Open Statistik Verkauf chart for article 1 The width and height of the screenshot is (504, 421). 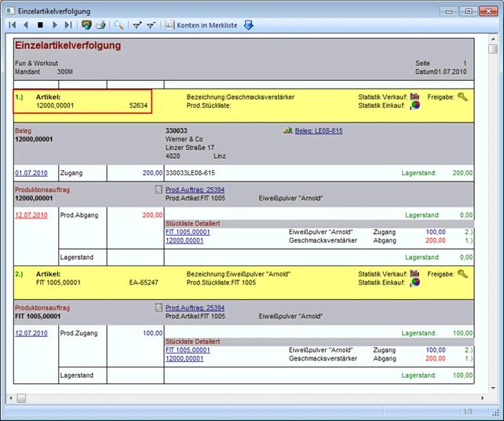[x=415, y=97]
